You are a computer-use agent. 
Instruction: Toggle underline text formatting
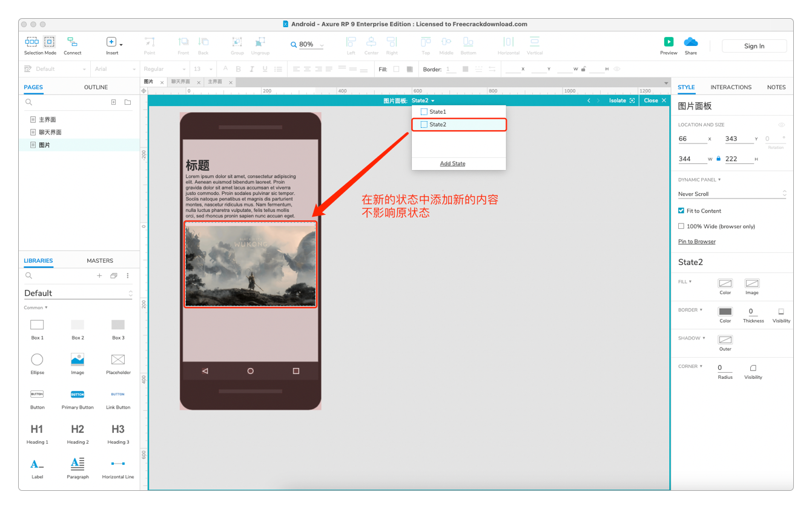(265, 69)
